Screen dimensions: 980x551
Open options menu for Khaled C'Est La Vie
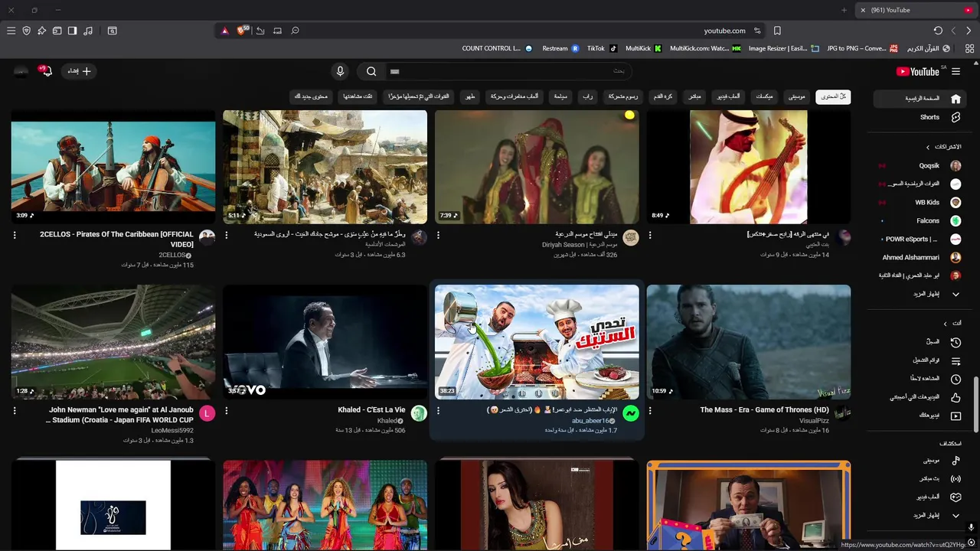coord(227,411)
